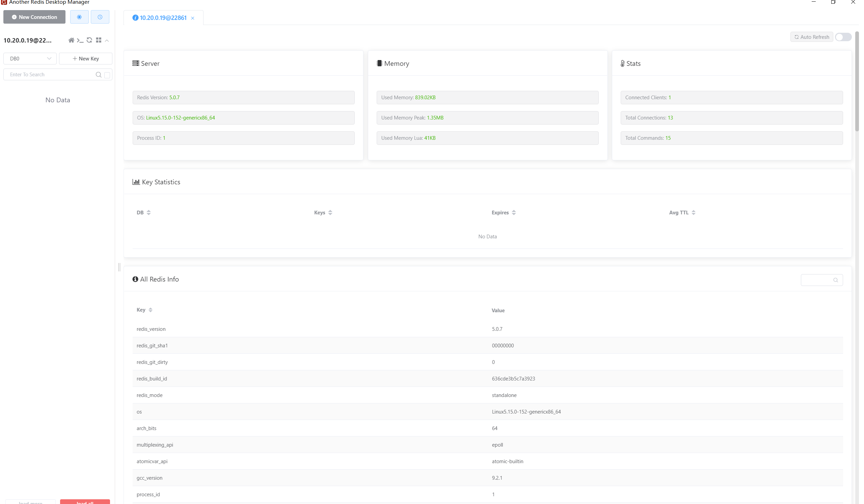Open the command log clock icon
The image size is (864, 504).
100,17
